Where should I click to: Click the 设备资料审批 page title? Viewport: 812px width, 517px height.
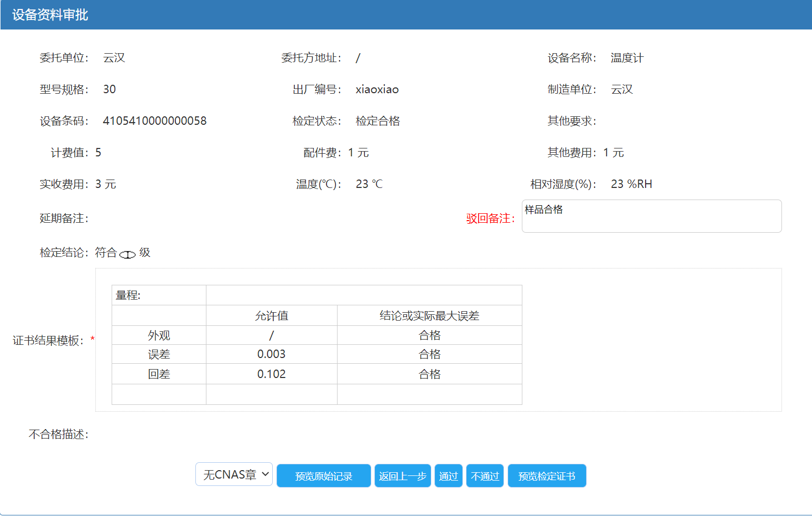(x=50, y=15)
